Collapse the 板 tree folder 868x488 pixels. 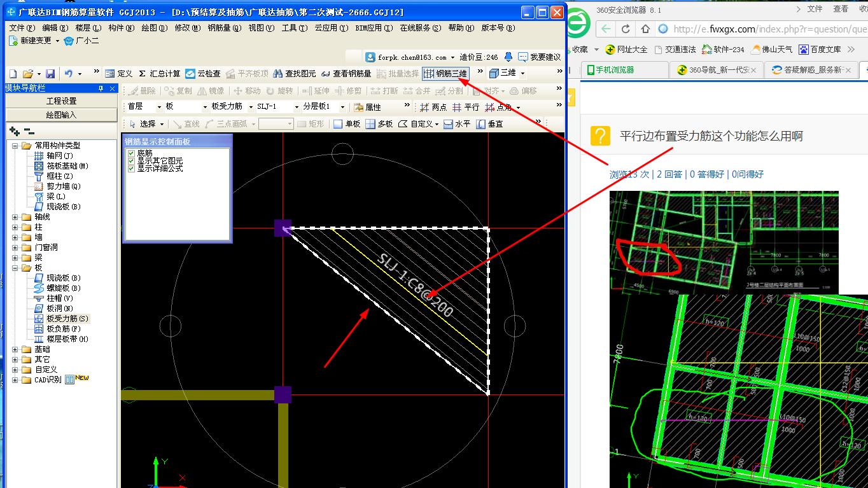(15, 268)
